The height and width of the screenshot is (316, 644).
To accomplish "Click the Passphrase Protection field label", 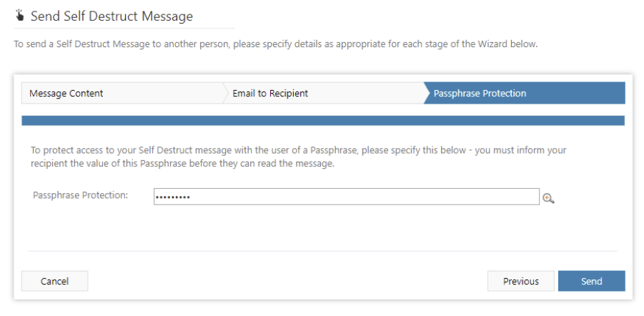I will (x=80, y=195).
